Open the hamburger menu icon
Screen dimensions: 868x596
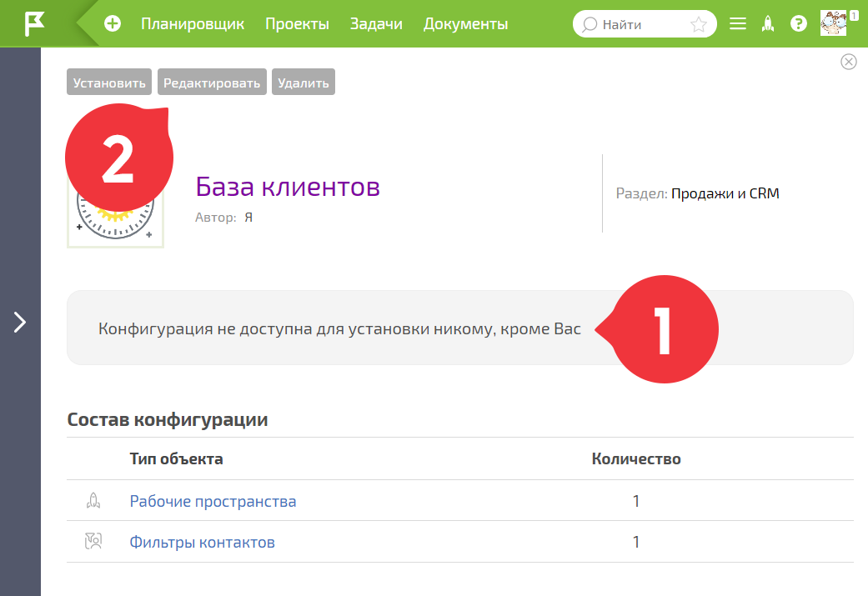click(738, 24)
